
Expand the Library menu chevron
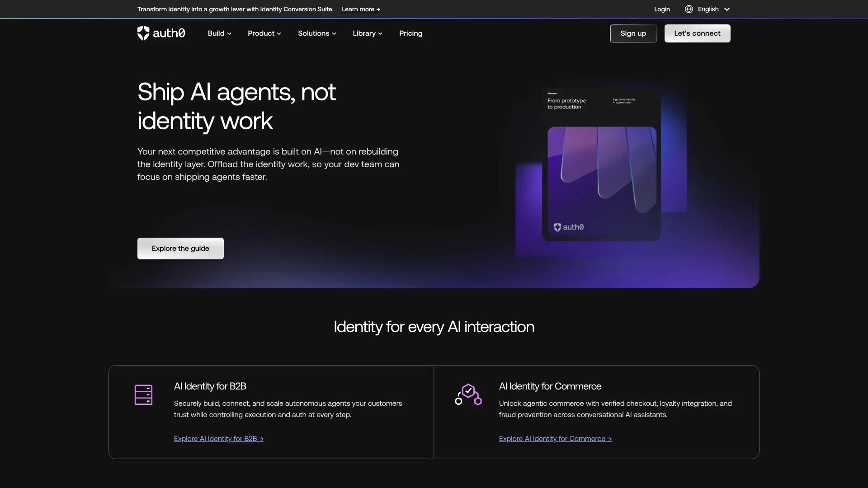380,34
